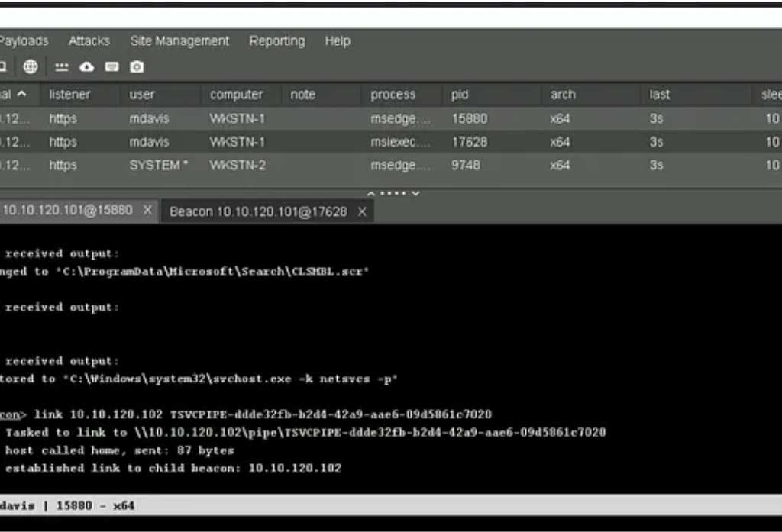Open the Attacks menu
Screen dimensions: 782x532
(89, 41)
